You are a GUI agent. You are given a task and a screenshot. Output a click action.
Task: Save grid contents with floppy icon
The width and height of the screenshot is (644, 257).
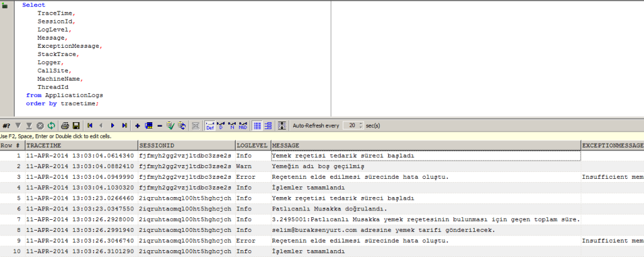[75, 125]
